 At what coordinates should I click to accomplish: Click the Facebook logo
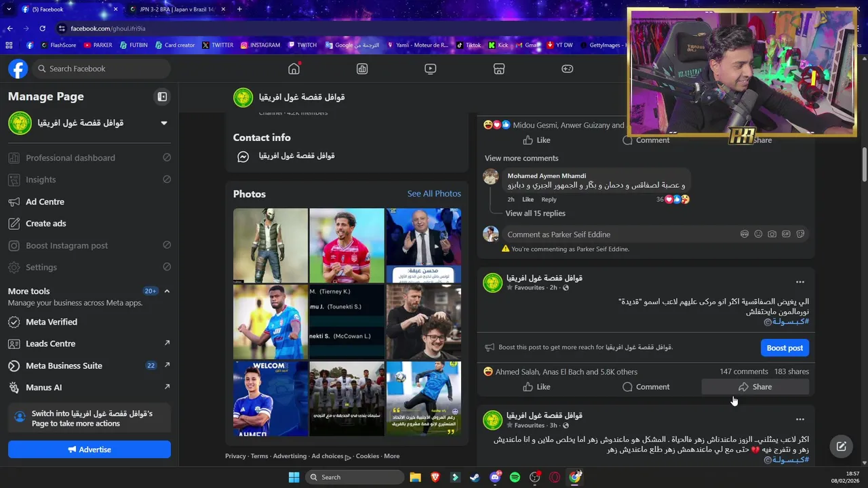tap(18, 68)
